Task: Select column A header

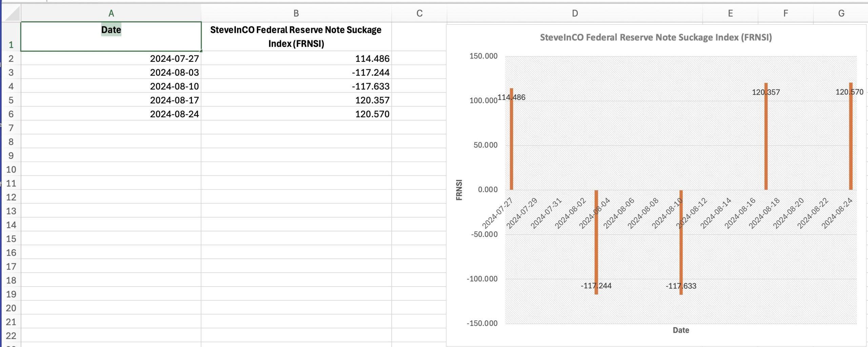Action: coord(111,13)
